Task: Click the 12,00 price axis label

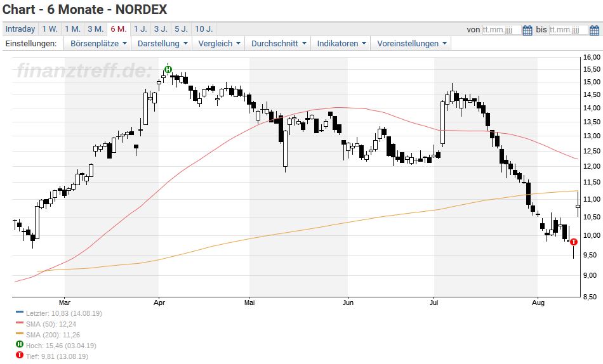Action: tap(592, 166)
